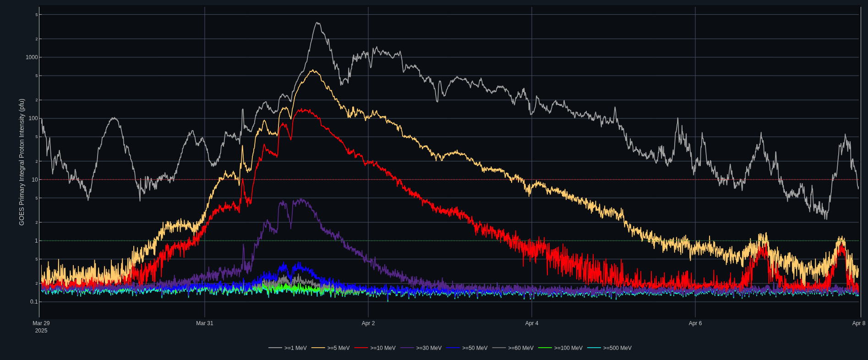Click the y-axis title 'GOES Primary Integral Proton Intensity (pfu)'
The height and width of the screenshot is (360, 868).
(x=22, y=162)
